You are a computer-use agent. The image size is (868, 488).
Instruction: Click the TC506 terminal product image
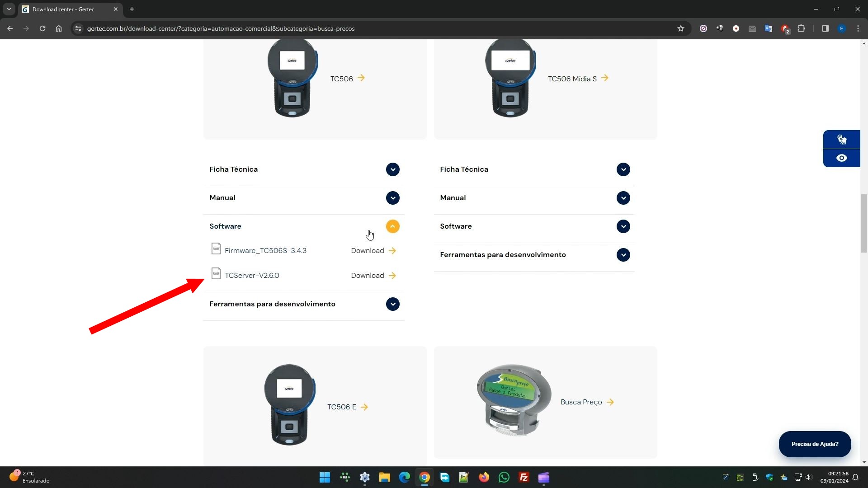[x=292, y=79]
